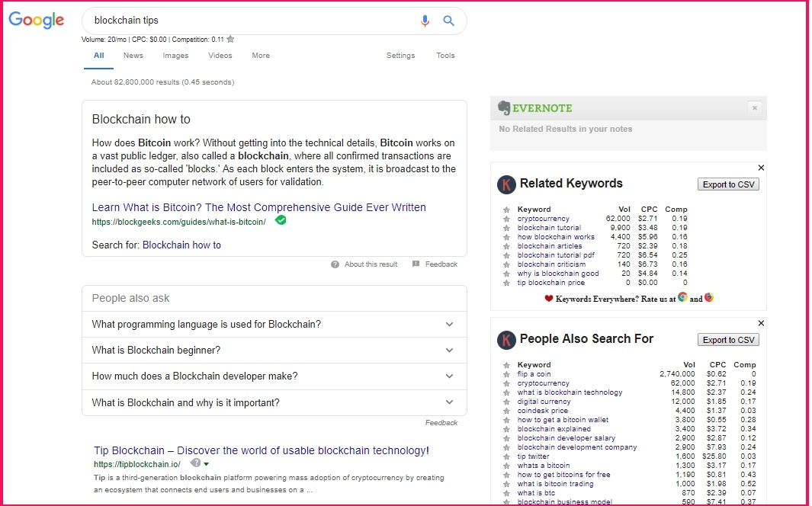Click the feedback flag icon below featured snippet
Viewport: 812px width, 506px height.
pos(416,264)
